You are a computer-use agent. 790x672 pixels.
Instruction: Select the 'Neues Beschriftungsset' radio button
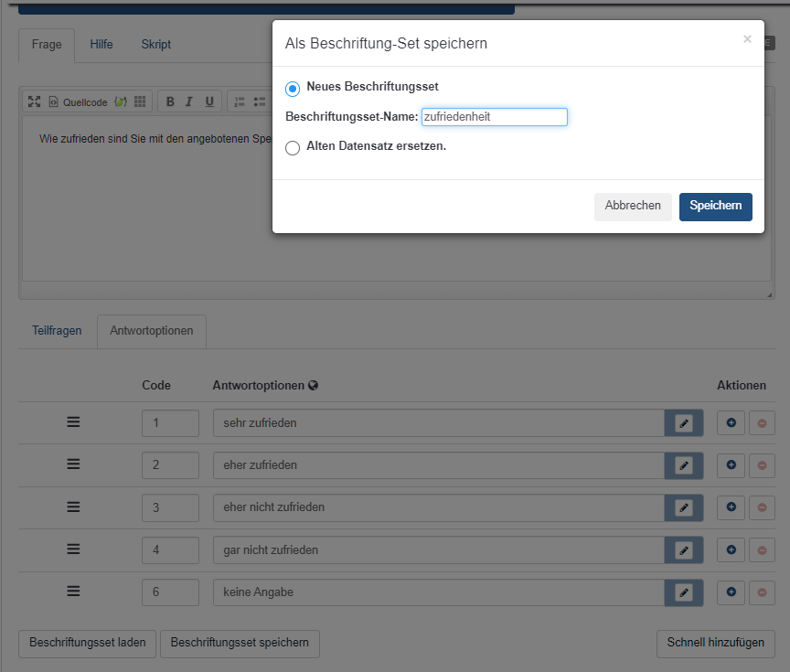pyautogui.click(x=293, y=89)
